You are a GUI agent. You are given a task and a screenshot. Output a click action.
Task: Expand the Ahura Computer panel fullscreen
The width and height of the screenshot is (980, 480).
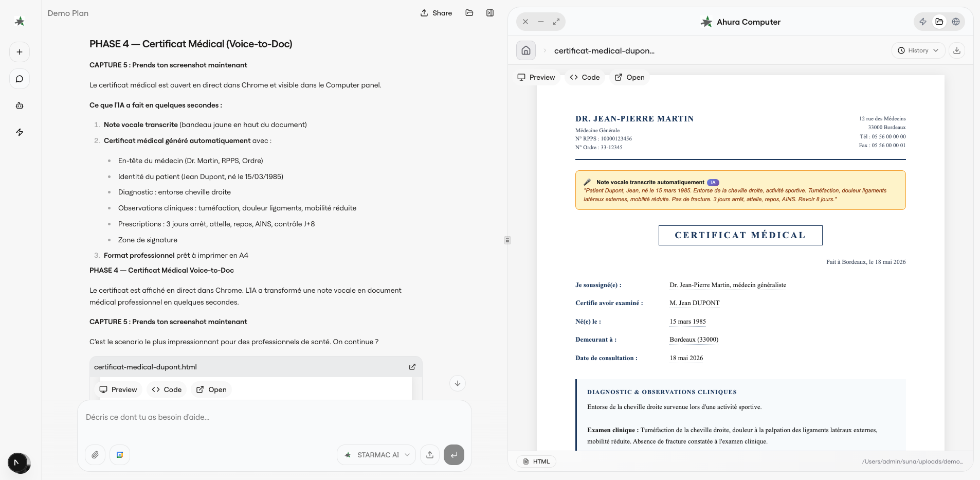pyautogui.click(x=556, y=22)
